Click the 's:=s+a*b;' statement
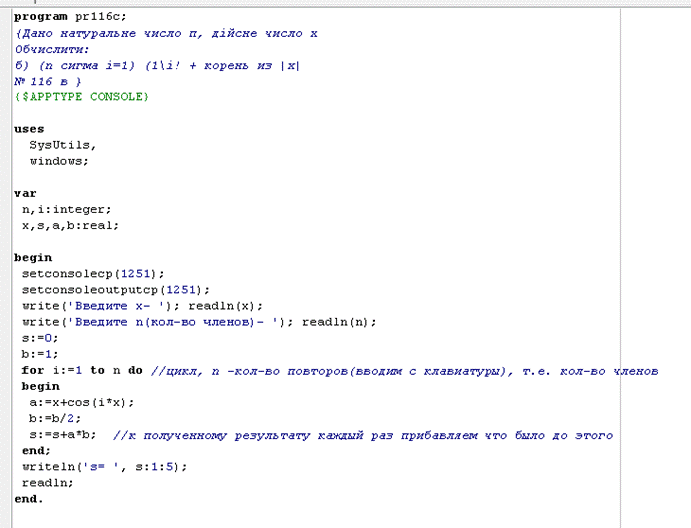This screenshot has height=528, width=691. coord(63,435)
